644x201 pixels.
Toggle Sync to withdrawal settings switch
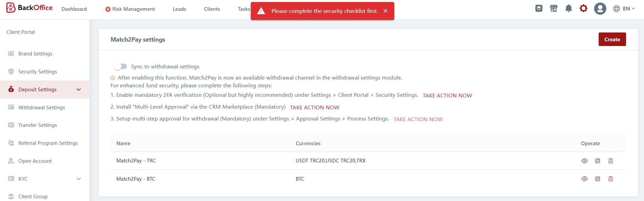pos(120,66)
